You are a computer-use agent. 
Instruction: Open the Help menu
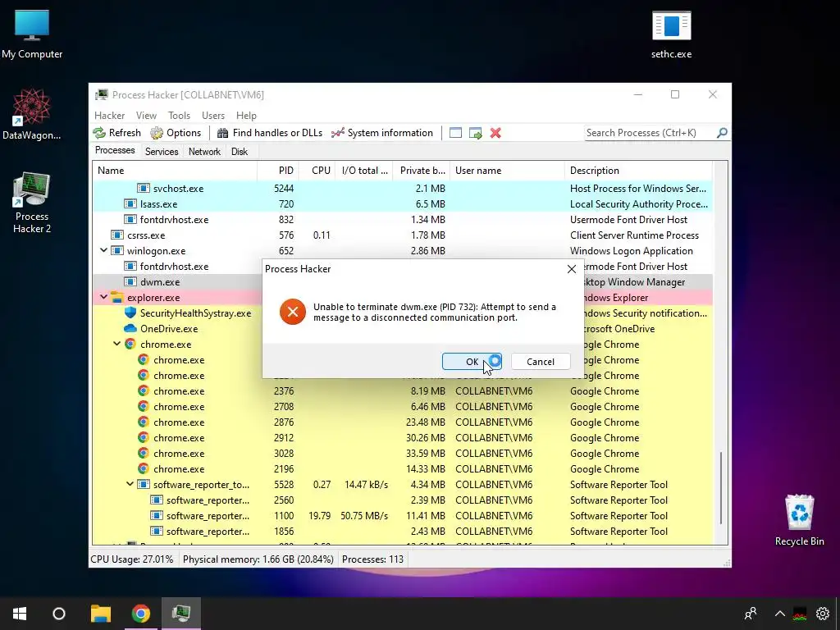coord(246,116)
